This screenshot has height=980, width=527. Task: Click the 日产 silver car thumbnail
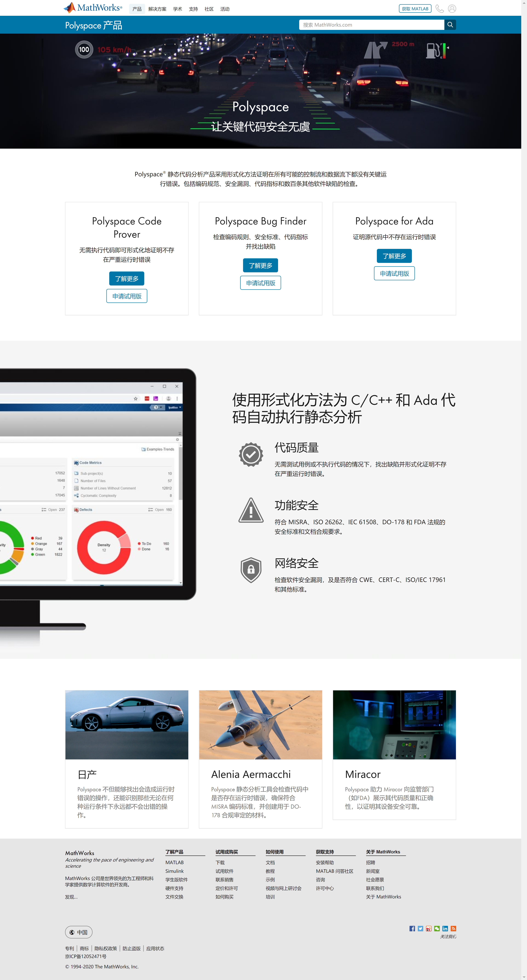(x=127, y=725)
